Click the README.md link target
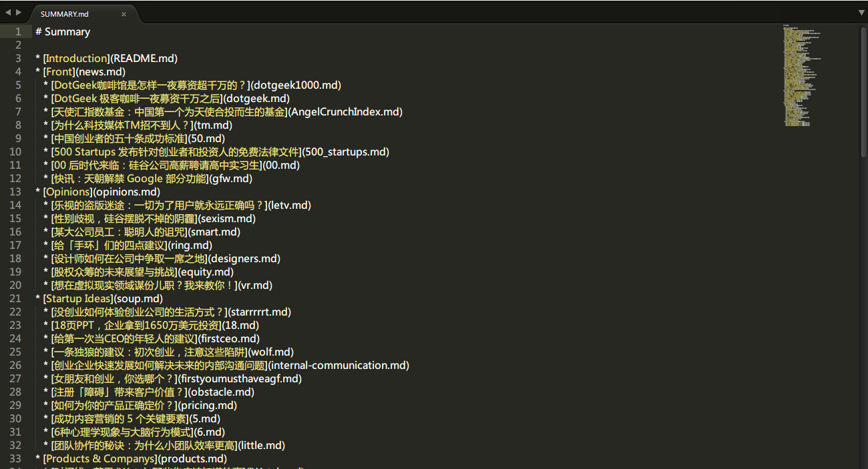The height and width of the screenshot is (469, 868). (144, 59)
